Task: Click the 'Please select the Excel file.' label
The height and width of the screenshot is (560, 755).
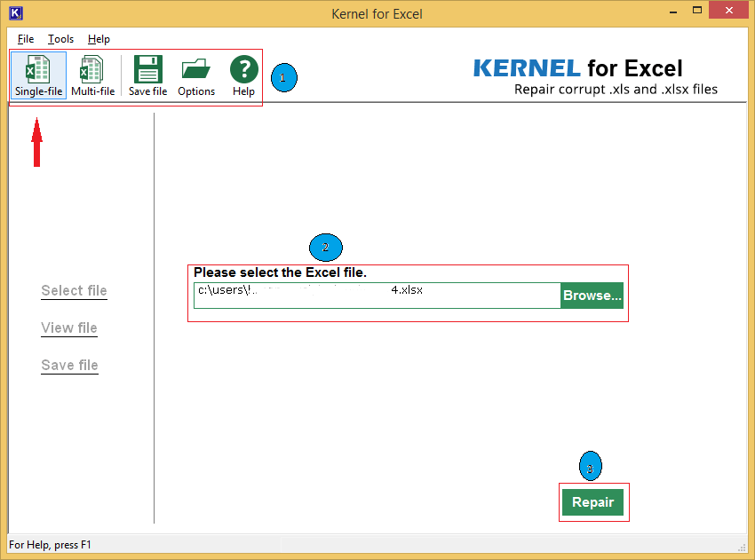Action: (280, 272)
